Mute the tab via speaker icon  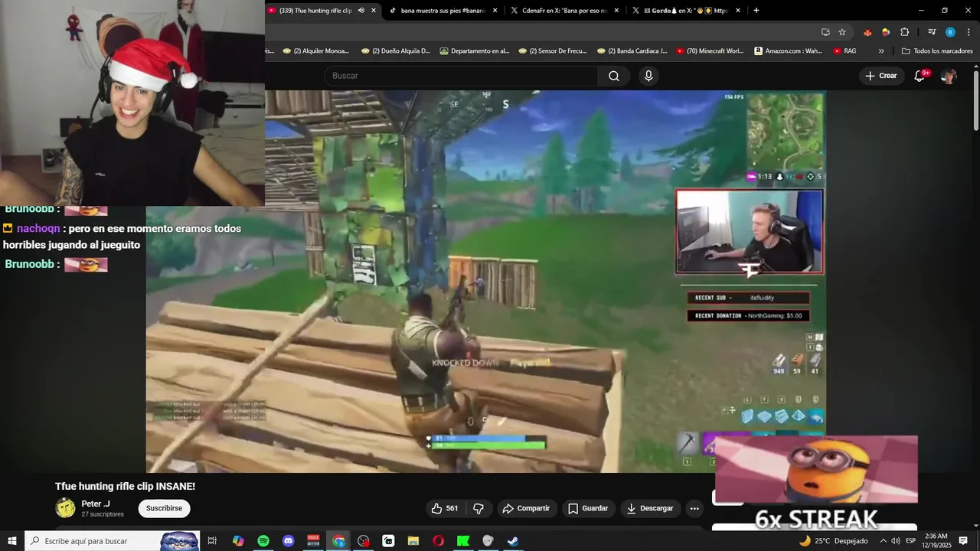pos(361,11)
